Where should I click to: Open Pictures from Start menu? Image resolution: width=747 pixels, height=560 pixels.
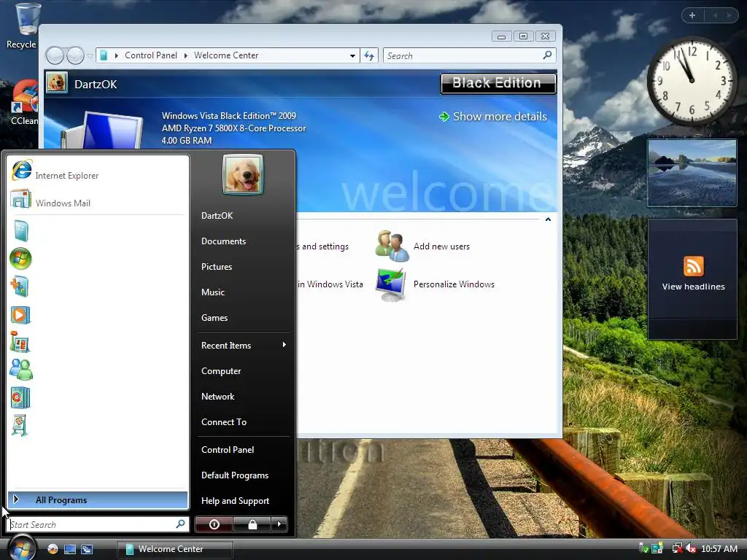(x=216, y=267)
